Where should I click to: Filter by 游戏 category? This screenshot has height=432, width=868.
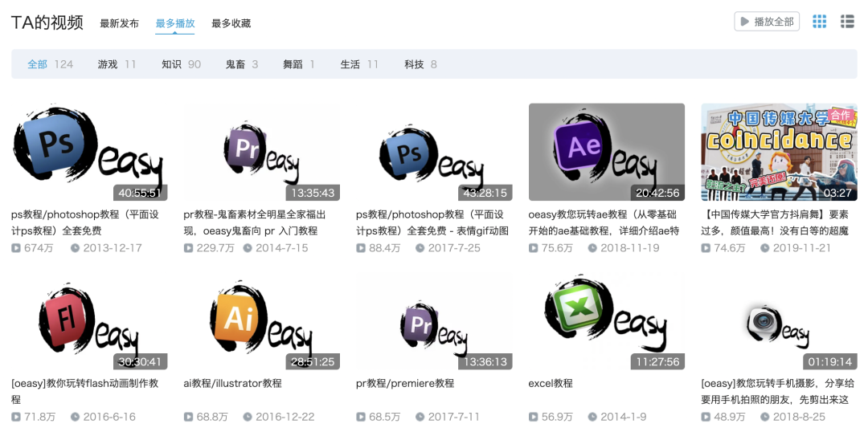[x=117, y=64]
